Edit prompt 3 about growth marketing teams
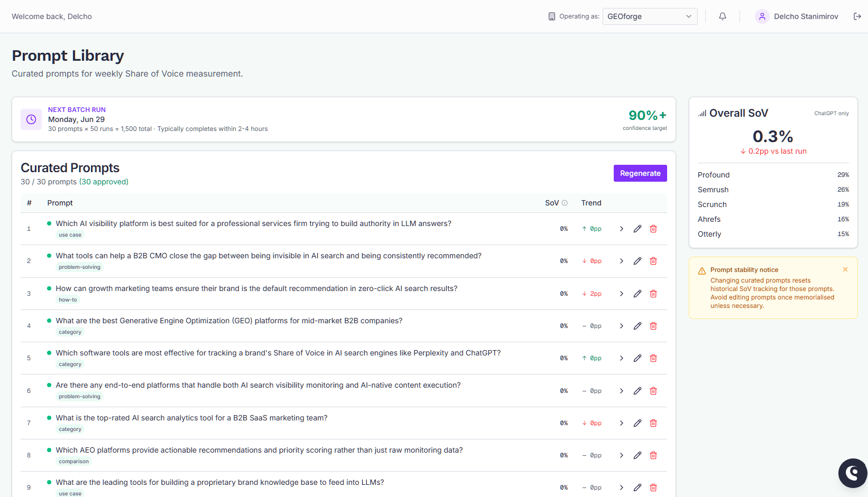The width and height of the screenshot is (868, 497). 638,294
